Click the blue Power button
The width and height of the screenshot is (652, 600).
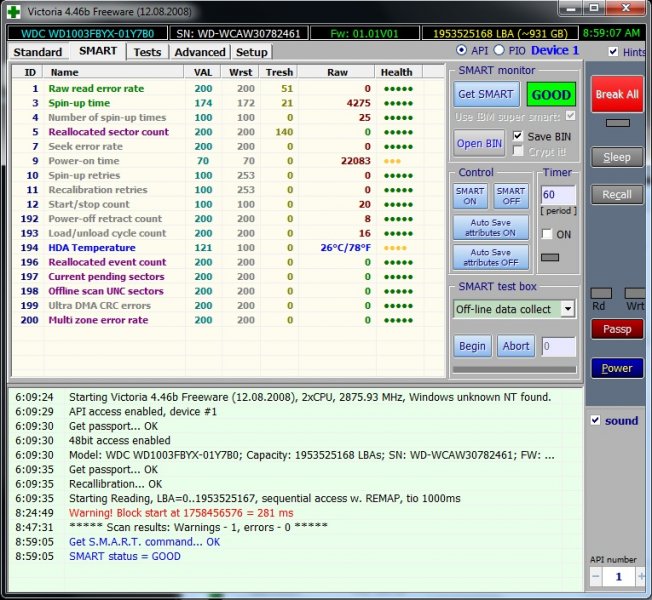click(617, 368)
